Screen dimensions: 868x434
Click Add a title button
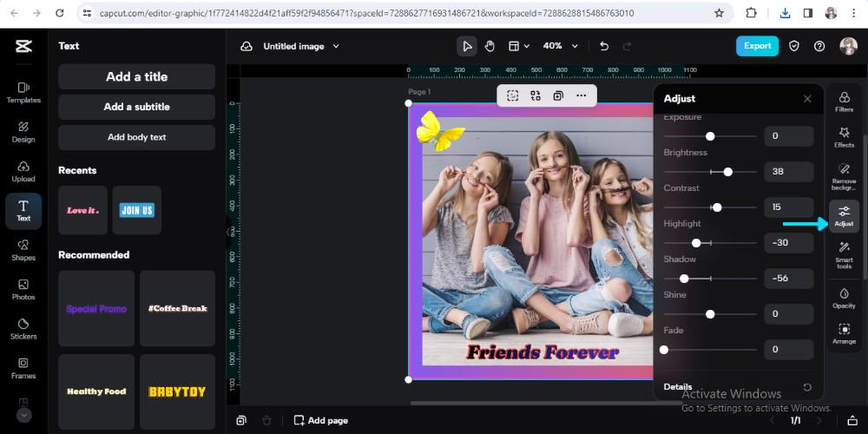click(137, 76)
